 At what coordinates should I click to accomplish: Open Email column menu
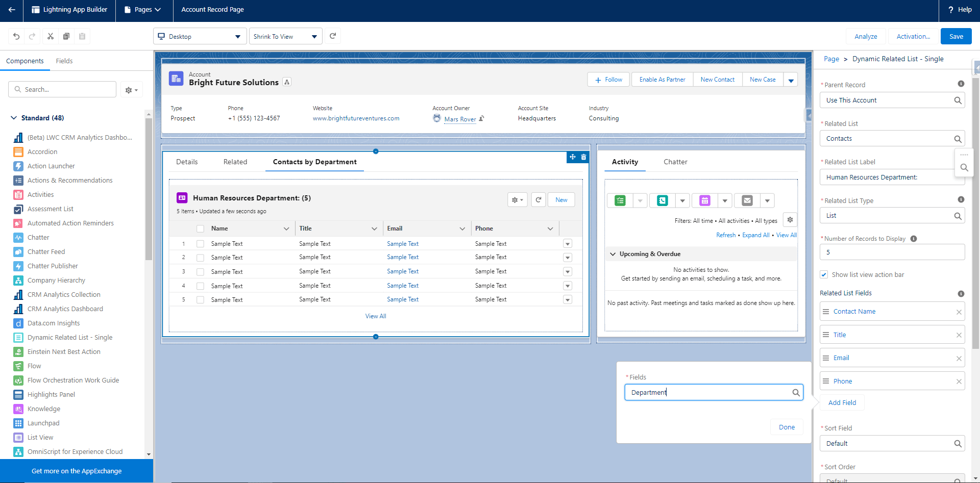click(x=462, y=229)
